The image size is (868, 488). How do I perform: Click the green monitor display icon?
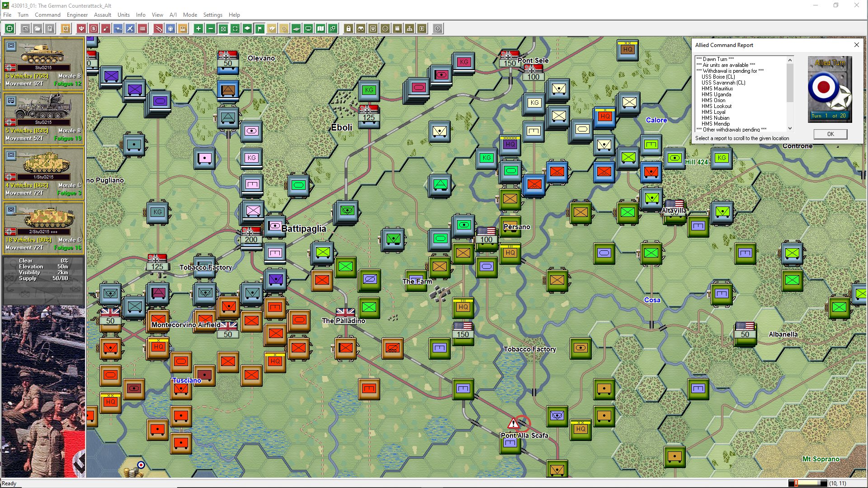tap(308, 28)
